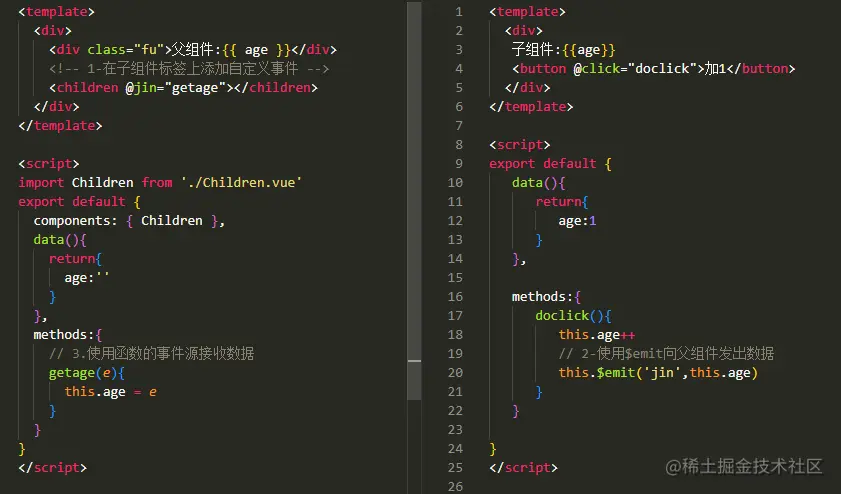Click the doclick(){ method definition
The height and width of the screenshot is (494, 841).
(x=573, y=316)
